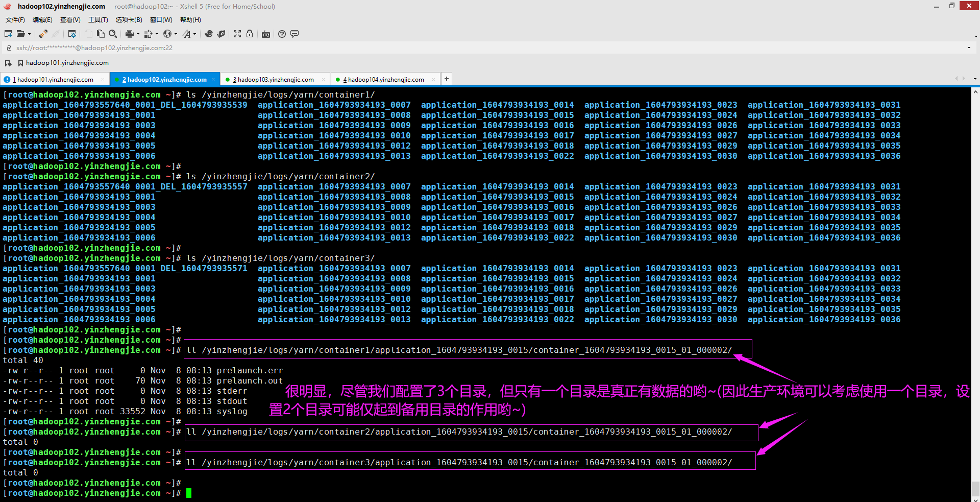Open the 帮助(H) menu

pos(190,20)
